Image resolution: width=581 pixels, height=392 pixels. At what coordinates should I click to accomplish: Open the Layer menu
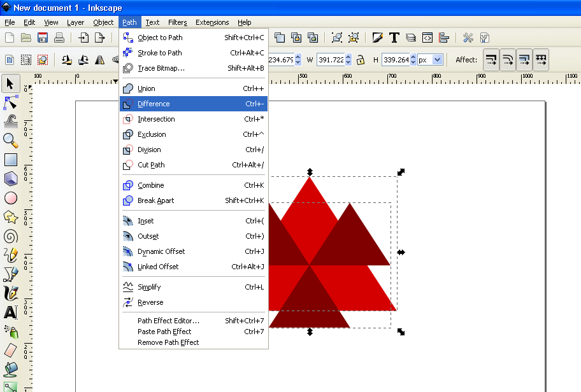[x=76, y=22]
